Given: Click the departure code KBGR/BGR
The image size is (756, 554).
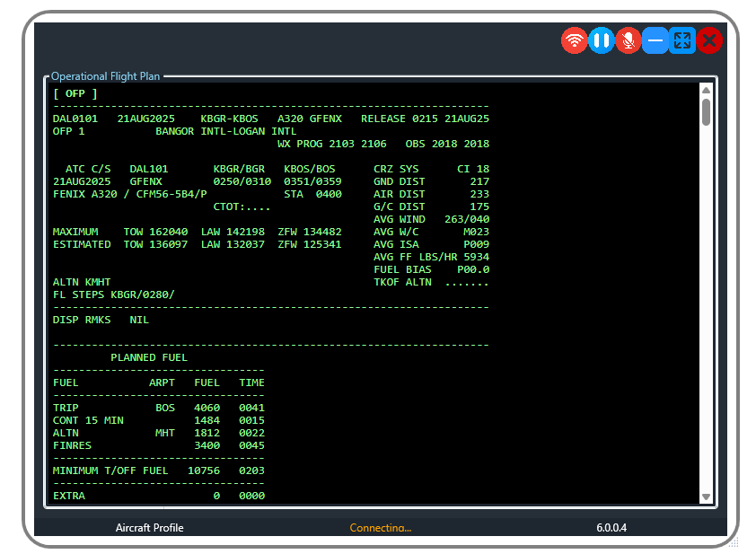Looking at the screenshot, I should click(x=239, y=169).
